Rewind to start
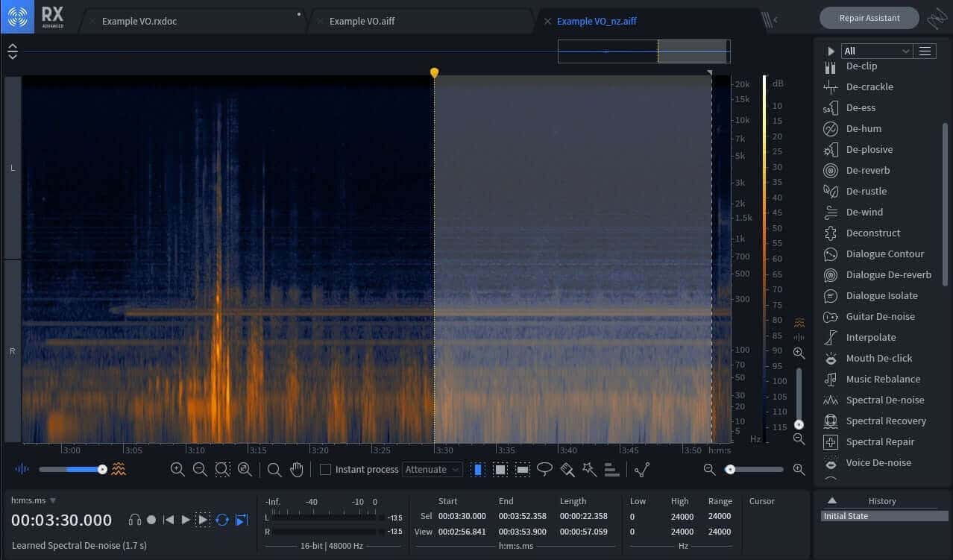 pos(169,520)
